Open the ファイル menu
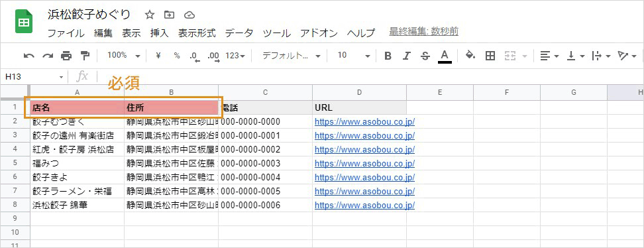Viewport: 644px width, 248px height. point(66,33)
